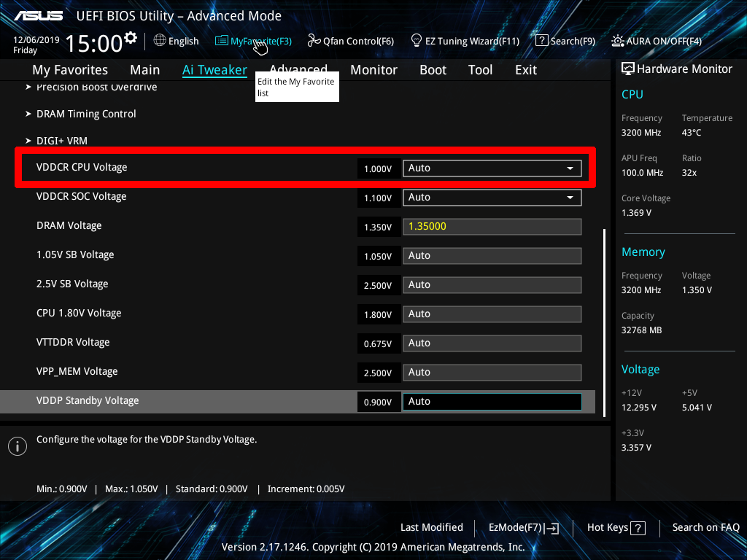Viewport: 747px width, 560px height.
Task: Open VDDCR SOC Voltage dropdown
Action: (492, 198)
